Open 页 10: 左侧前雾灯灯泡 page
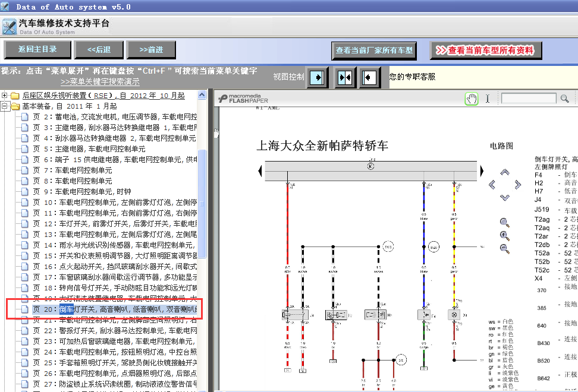Screen dimensions: 578x392 click(x=115, y=203)
